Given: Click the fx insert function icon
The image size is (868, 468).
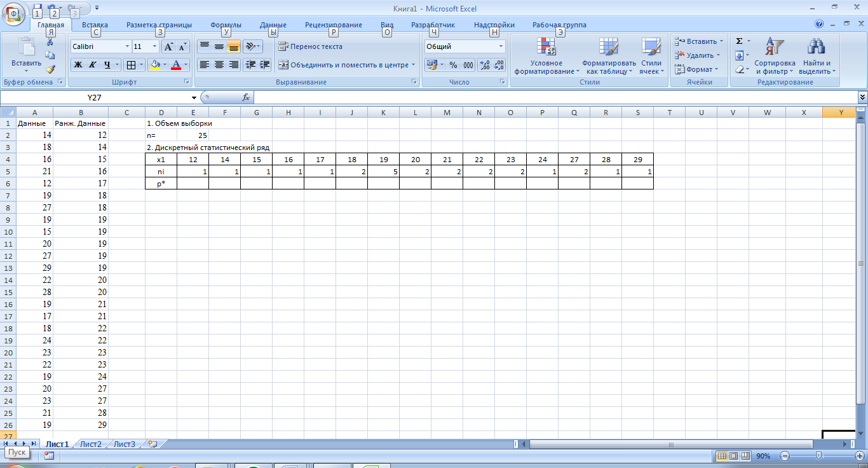Looking at the screenshot, I should coord(246,97).
